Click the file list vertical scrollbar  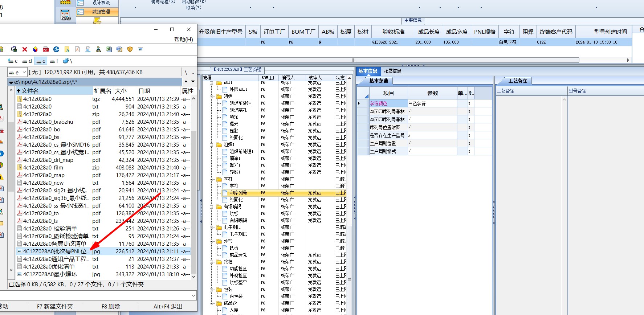coord(193,187)
